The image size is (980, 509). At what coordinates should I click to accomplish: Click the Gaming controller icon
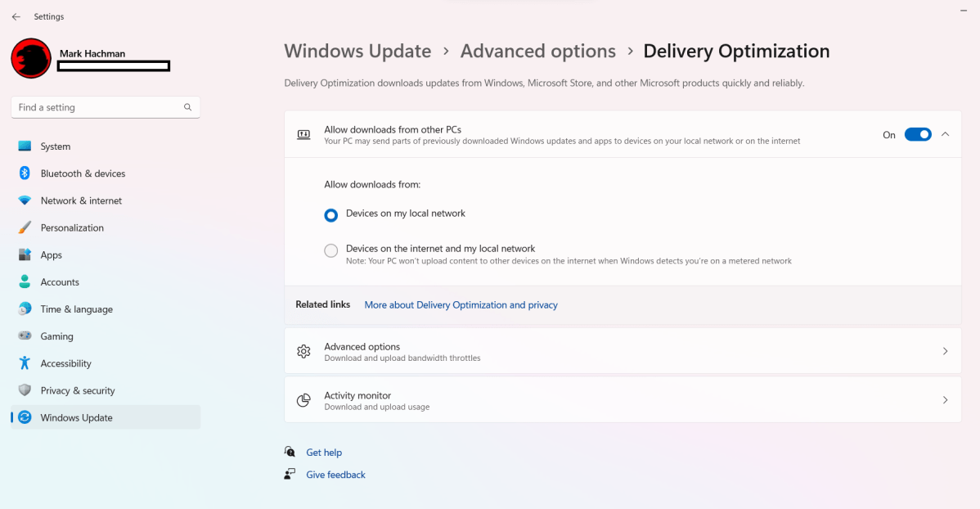[x=25, y=336]
